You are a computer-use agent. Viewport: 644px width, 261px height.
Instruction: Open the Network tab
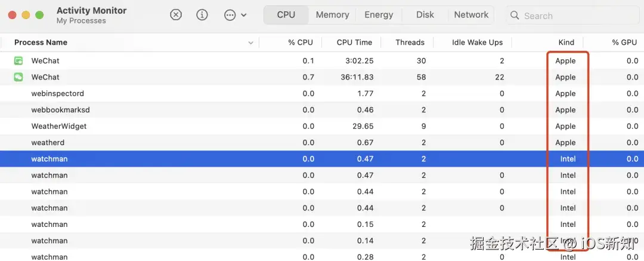(x=471, y=15)
